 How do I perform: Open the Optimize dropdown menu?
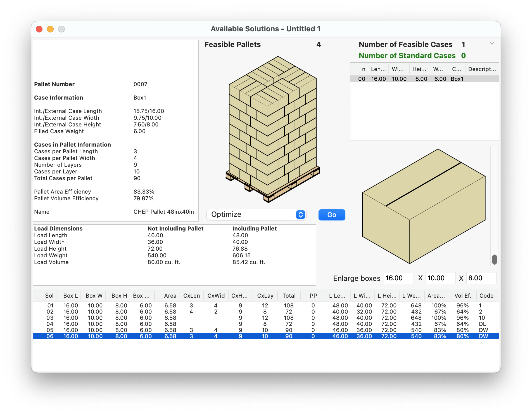256,215
